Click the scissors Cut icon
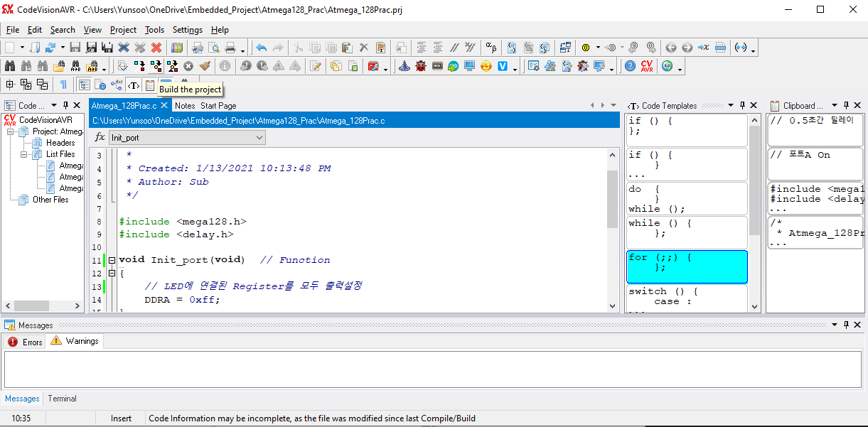Screen dimensions: 868x427 (x=298, y=48)
